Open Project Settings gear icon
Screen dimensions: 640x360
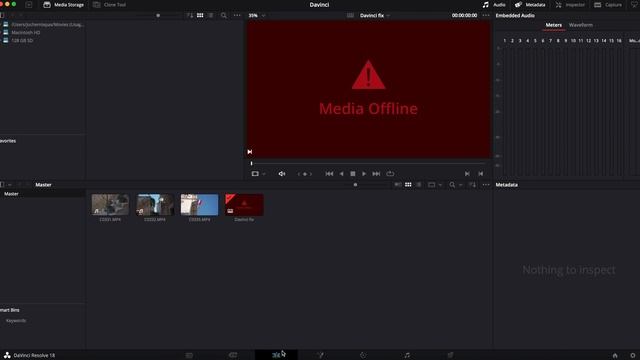click(x=633, y=356)
